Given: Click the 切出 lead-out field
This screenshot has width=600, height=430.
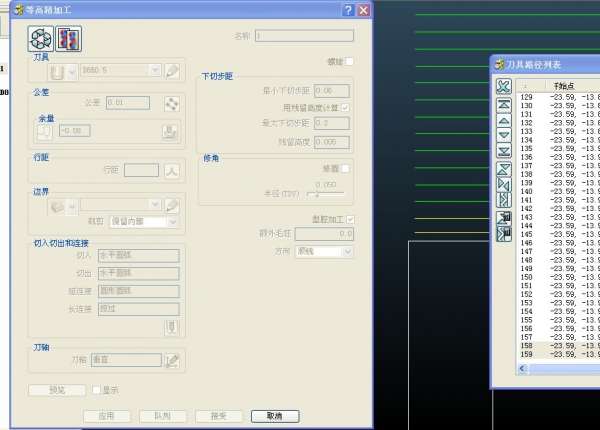Looking at the screenshot, I should pyautogui.click(x=139, y=273).
